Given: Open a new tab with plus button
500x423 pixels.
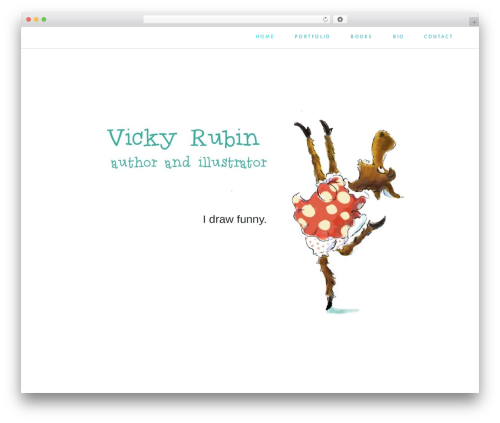Looking at the screenshot, I should [474, 22].
